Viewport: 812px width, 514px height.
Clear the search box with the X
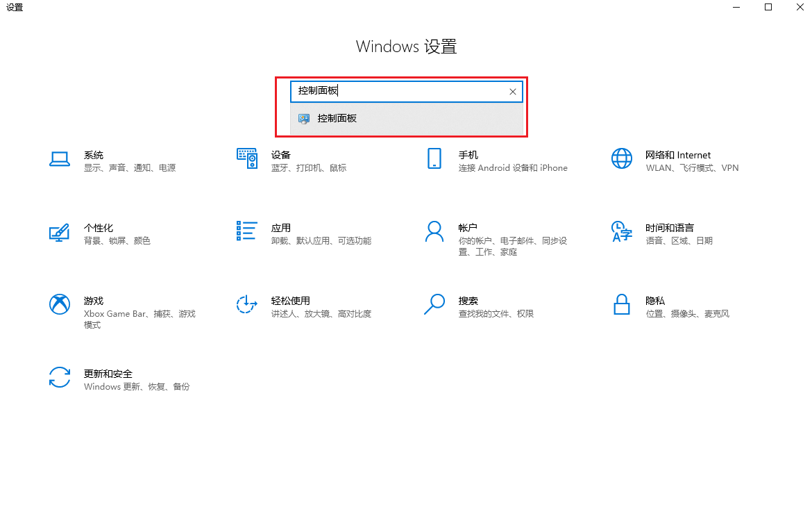tap(512, 91)
